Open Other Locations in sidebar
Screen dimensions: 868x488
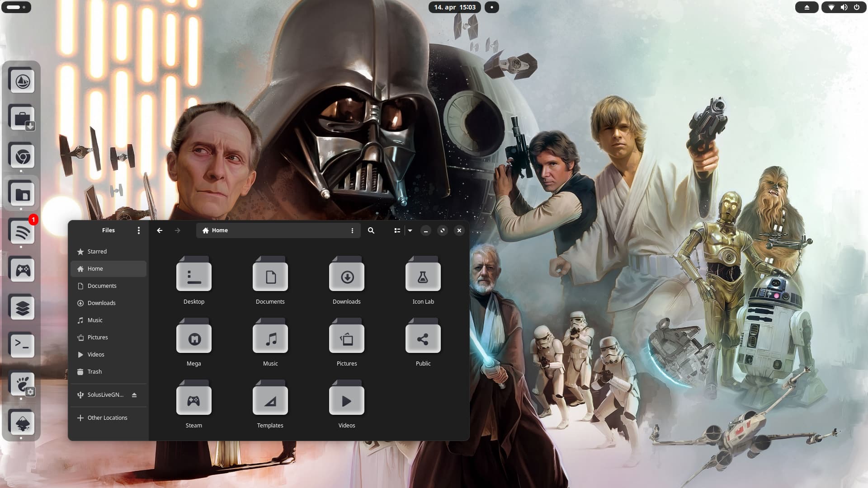tap(108, 418)
